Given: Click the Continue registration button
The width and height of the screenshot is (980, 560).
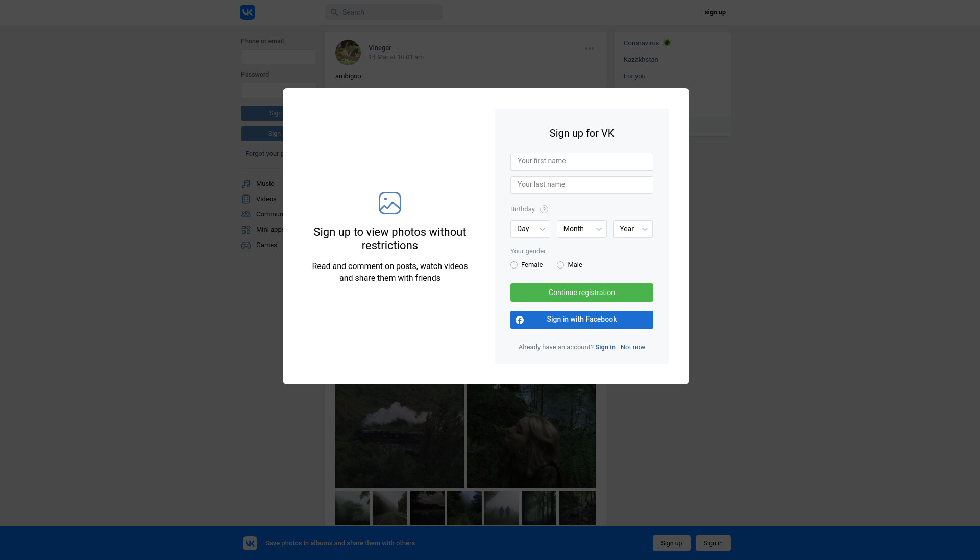Looking at the screenshot, I should click(x=582, y=293).
